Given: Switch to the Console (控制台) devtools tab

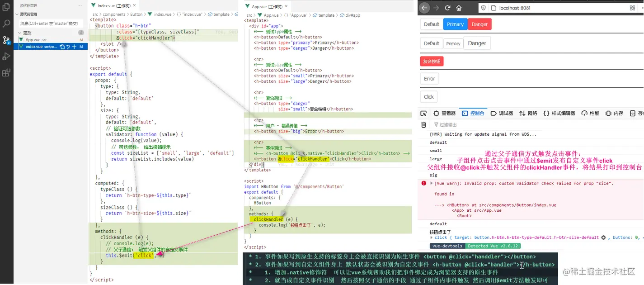Looking at the screenshot, I should click(x=473, y=113).
